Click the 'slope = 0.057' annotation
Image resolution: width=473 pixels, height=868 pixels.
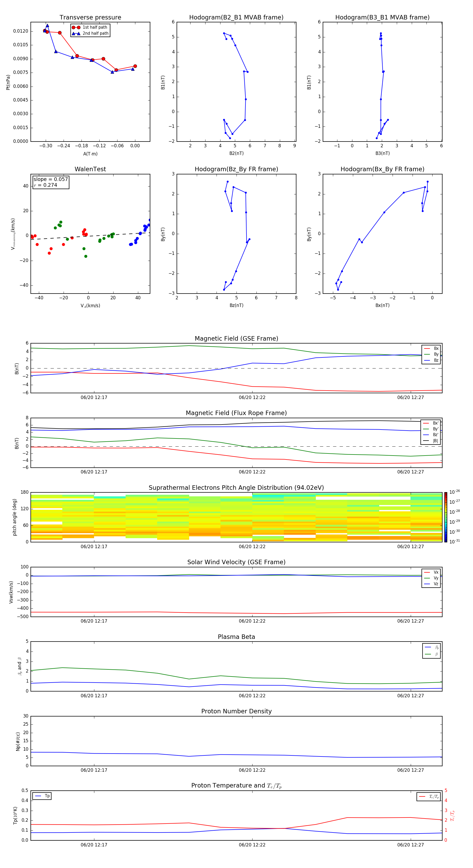(50, 179)
